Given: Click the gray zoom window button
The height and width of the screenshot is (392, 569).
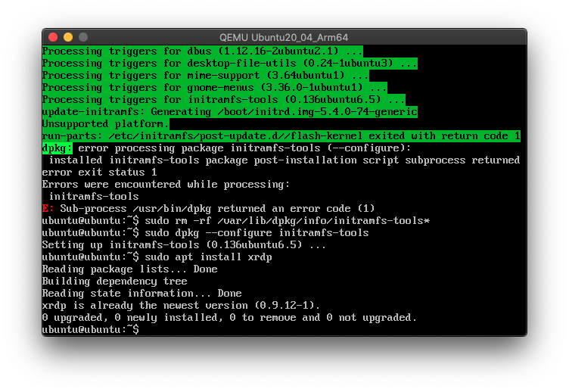Looking at the screenshot, I should 83,37.
